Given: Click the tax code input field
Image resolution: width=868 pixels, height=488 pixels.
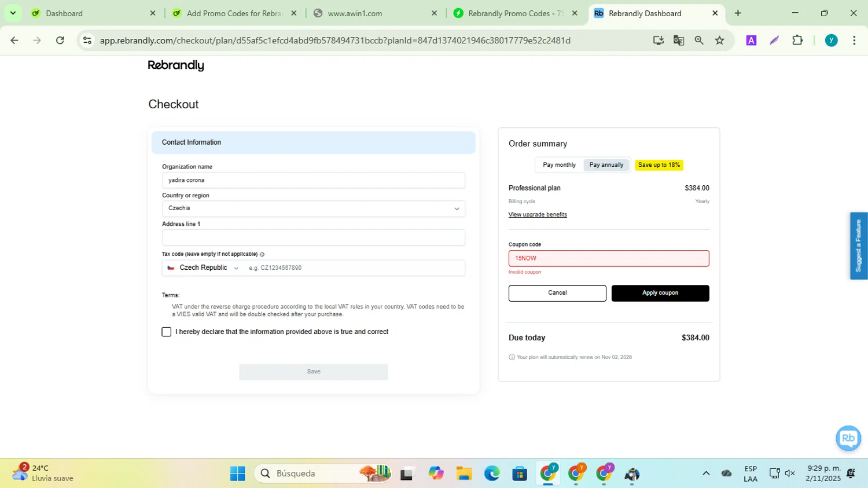Looking at the screenshot, I should point(354,268).
